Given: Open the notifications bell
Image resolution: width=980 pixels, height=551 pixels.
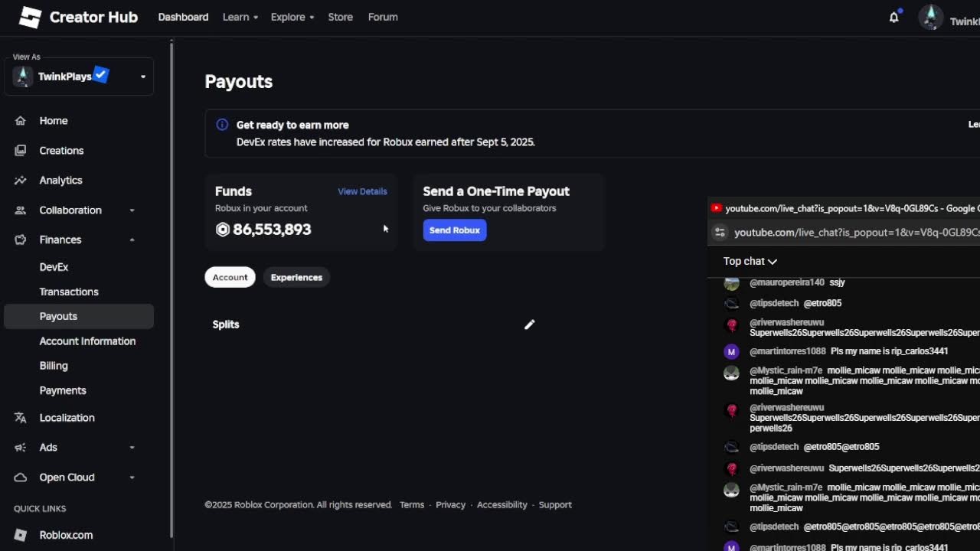Looking at the screenshot, I should (893, 17).
